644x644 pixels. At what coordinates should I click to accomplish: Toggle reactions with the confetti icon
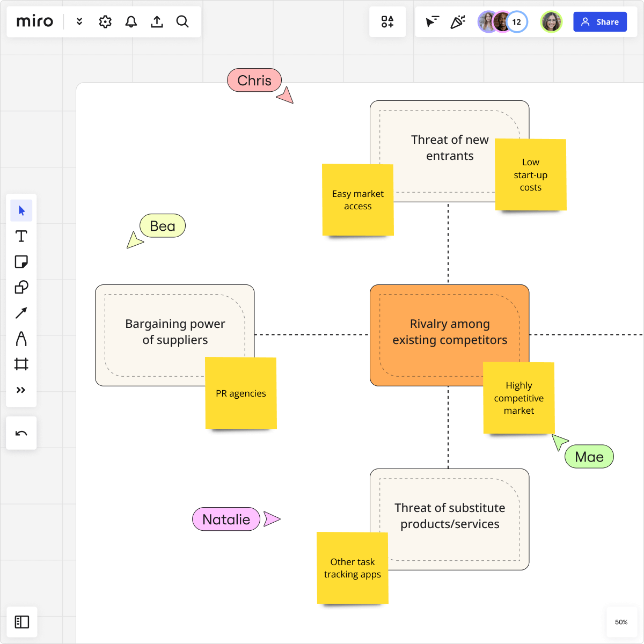458,21
